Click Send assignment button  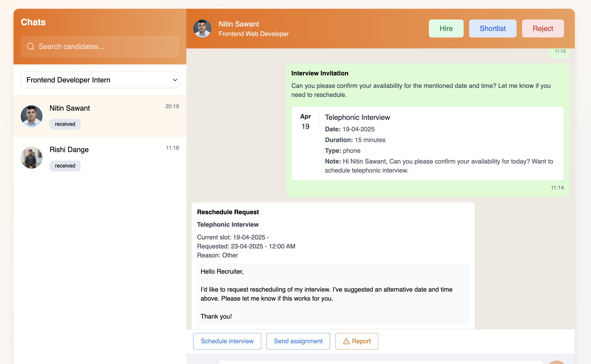tap(298, 341)
